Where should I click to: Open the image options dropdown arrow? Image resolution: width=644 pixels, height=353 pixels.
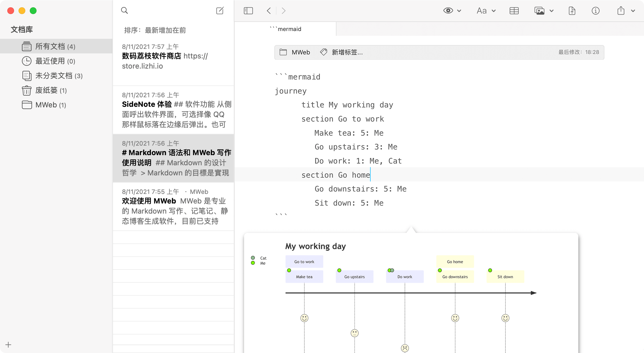coord(552,10)
